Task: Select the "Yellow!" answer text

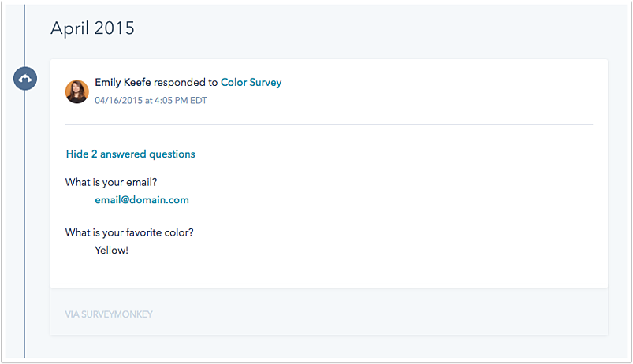Action: click(x=111, y=250)
